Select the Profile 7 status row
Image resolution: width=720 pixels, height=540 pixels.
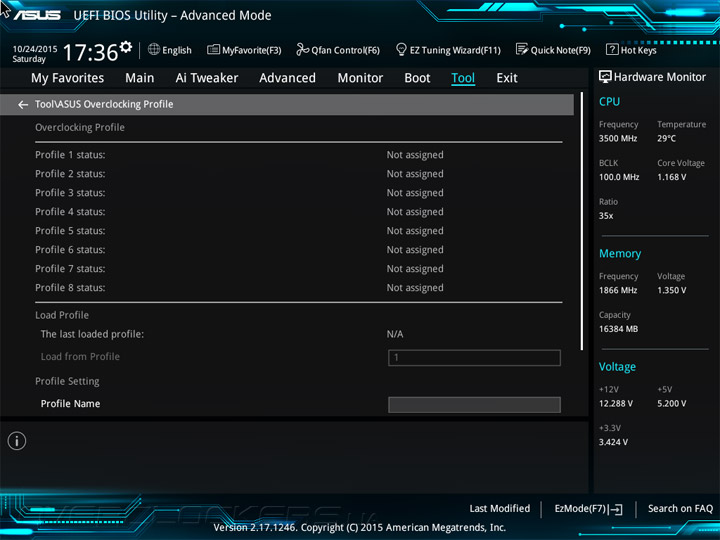(298, 269)
